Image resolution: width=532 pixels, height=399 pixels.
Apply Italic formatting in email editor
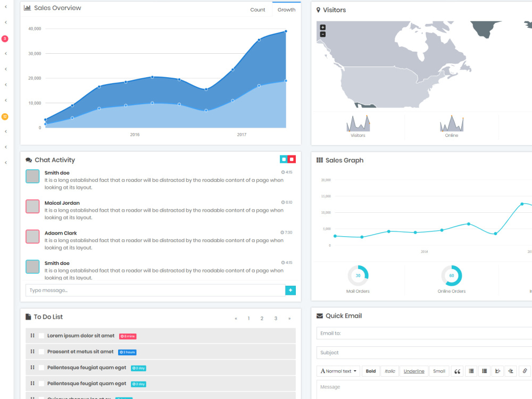coord(390,371)
